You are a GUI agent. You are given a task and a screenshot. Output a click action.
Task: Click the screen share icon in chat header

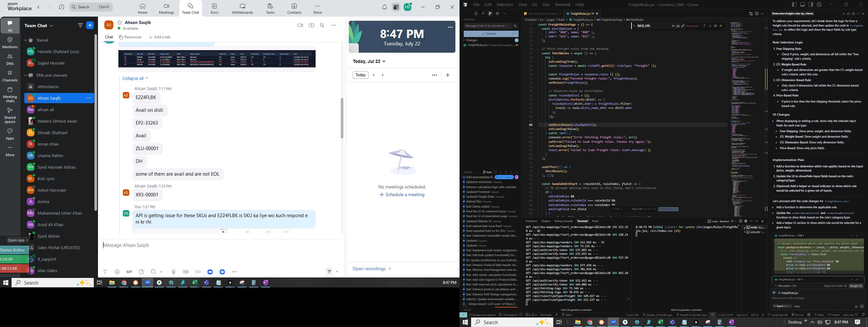pos(311,25)
